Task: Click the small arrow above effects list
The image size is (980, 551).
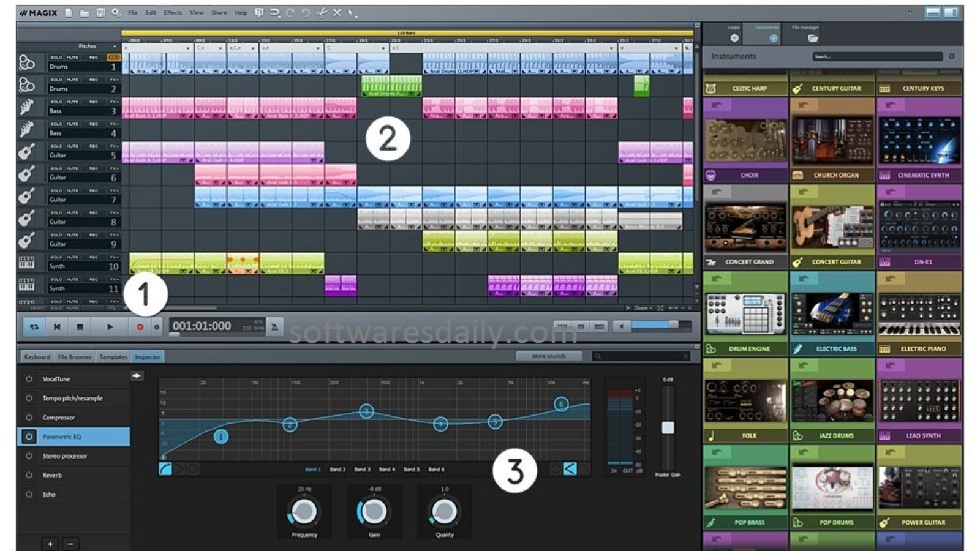Action: pos(137,375)
